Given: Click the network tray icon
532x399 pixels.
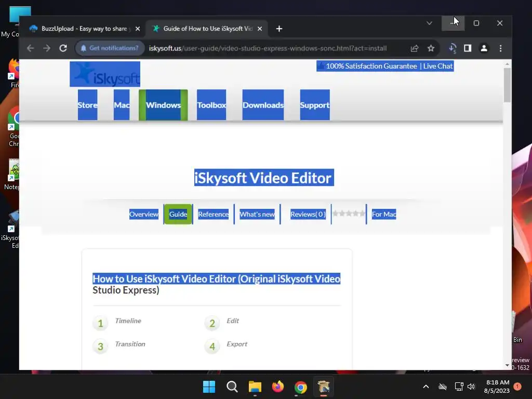Looking at the screenshot, I should click(459, 387).
